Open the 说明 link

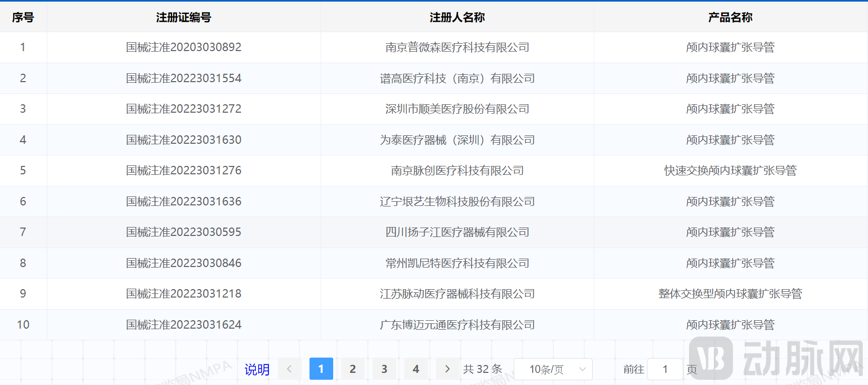tap(257, 370)
